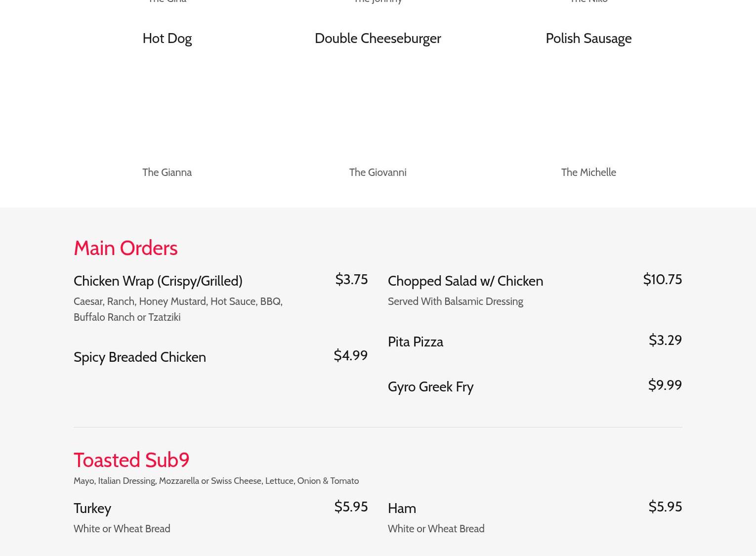Click the $9.99 Gyro Greek Fry price
Image resolution: width=756 pixels, height=556 pixels.
point(665,385)
